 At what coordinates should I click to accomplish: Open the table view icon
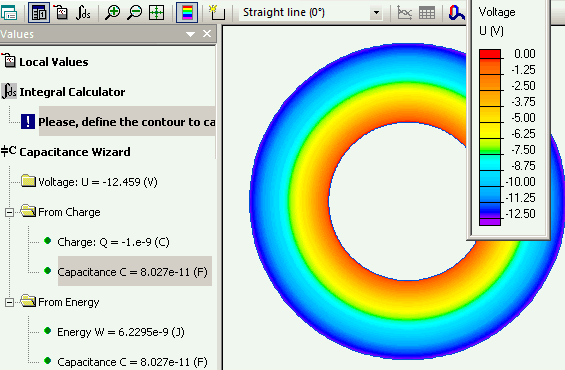tap(427, 13)
